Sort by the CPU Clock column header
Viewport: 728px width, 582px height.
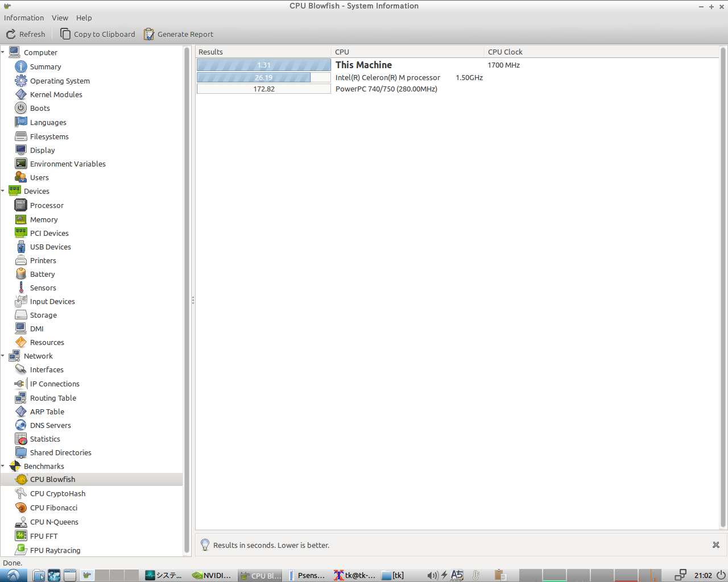(505, 52)
